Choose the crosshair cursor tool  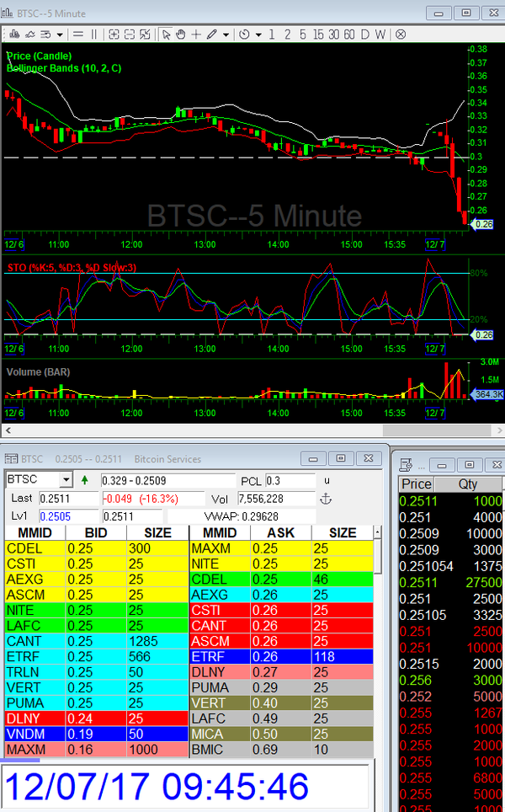(x=196, y=35)
